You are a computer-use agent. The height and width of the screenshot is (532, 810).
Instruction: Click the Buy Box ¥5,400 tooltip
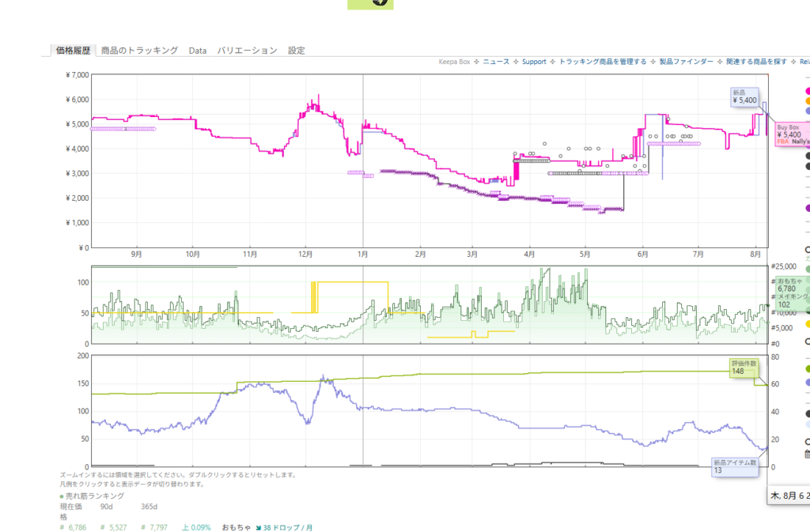pyautogui.click(x=793, y=134)
